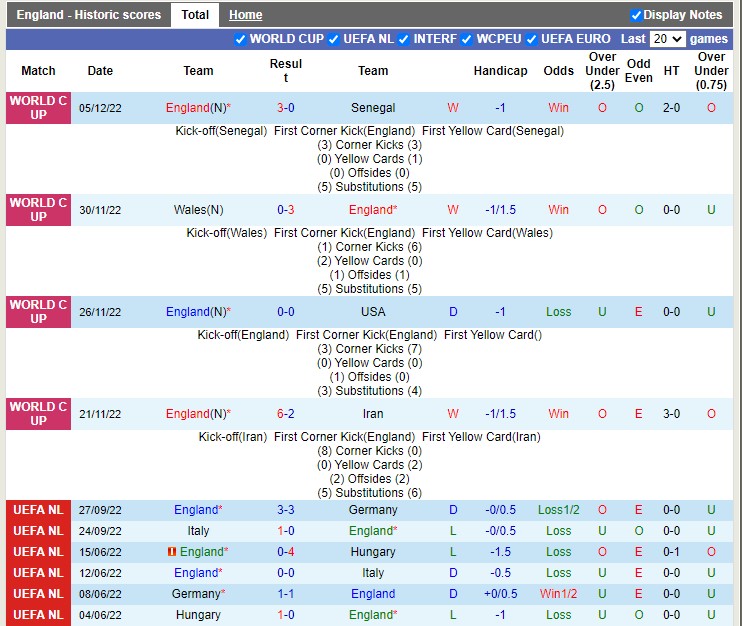Click WORLD CUP label for 26/11/22 match
The height and width of the screenshot is (626, 742).
click(x=38, y=312)
